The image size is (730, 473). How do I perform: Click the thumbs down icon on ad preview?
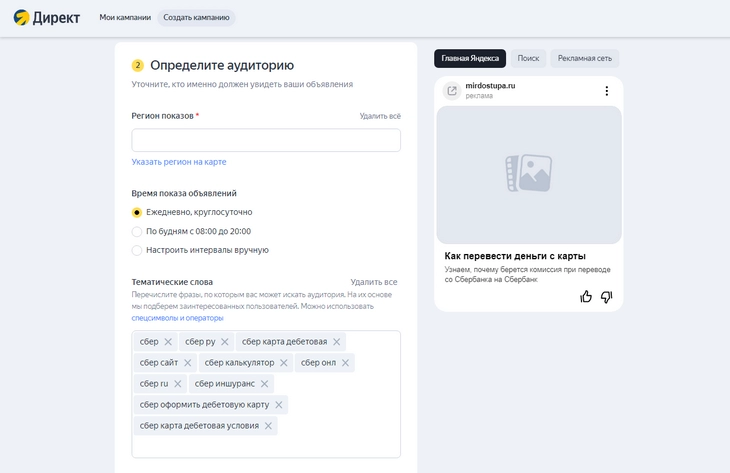click(606, 297)
